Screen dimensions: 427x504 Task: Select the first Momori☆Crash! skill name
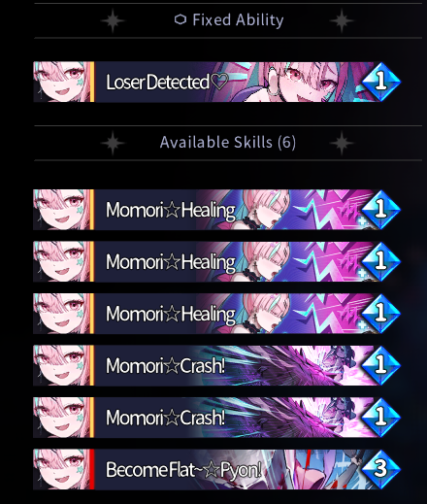pos(165,365)
